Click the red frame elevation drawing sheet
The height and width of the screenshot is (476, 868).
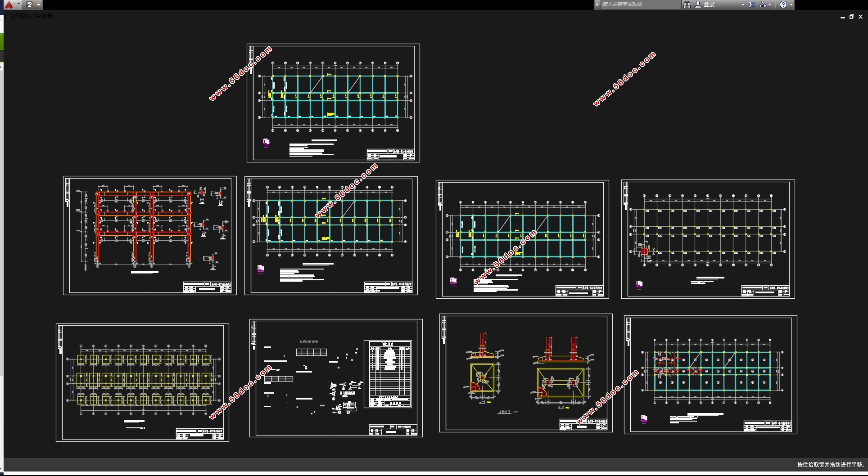coord(149,235)
